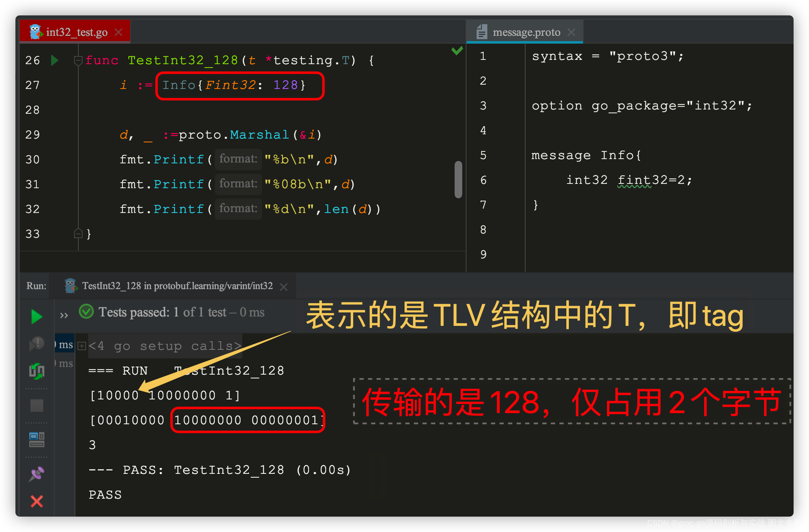Click 'syntax = "proto3";' line
Viewport: 809px width, 532px height.
[608, 56]
